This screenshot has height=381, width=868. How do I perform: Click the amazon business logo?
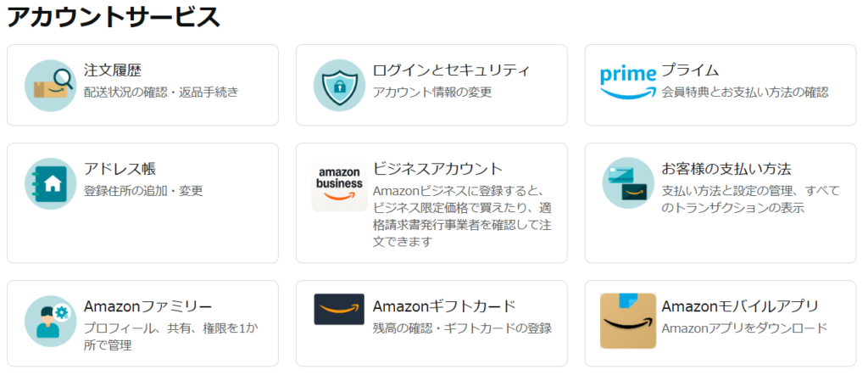(x=339, y=185)
